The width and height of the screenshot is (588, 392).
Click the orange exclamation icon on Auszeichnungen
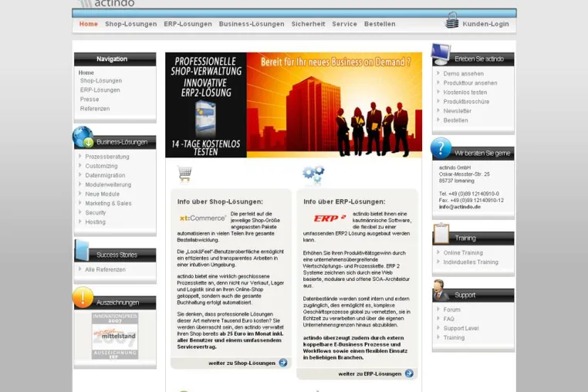tap(83, 297)
